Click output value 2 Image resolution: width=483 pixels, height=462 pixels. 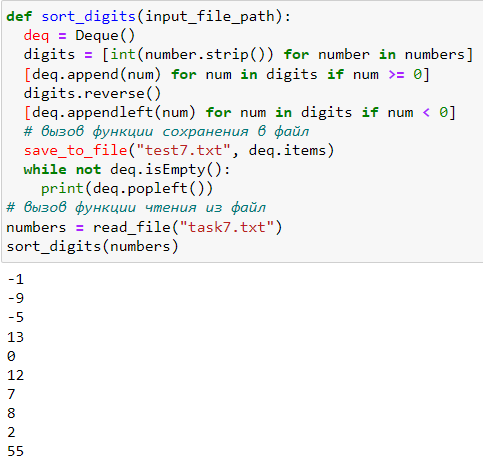(x=11, y=432)
